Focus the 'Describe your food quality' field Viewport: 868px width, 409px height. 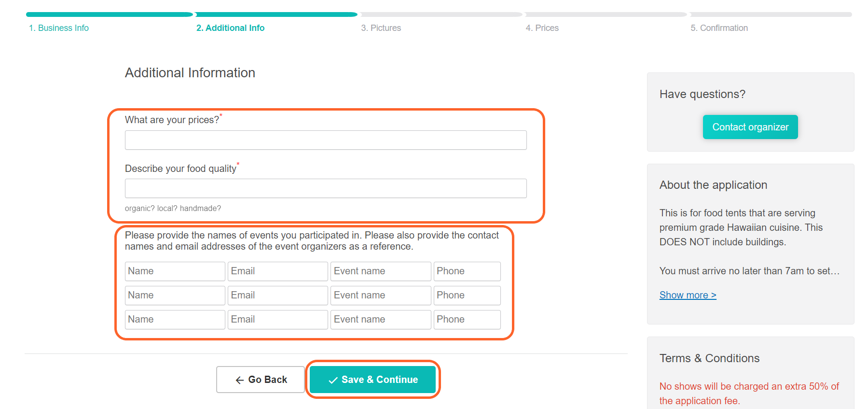coord(325,188)
